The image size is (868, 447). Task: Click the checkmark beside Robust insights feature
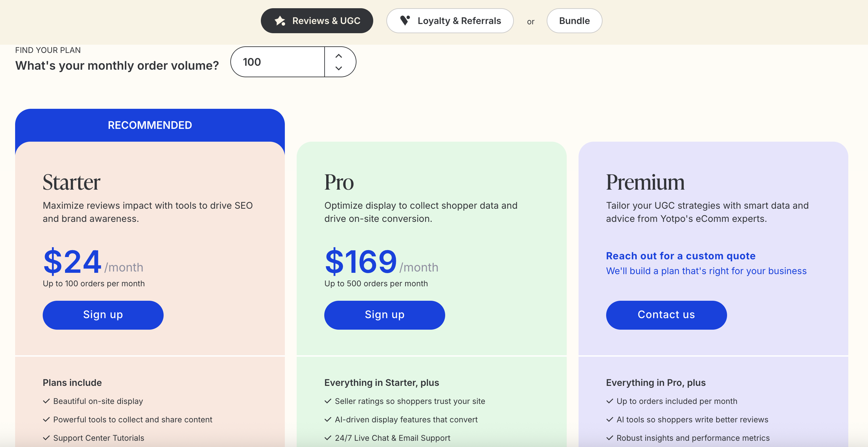(x=609, y=438)
